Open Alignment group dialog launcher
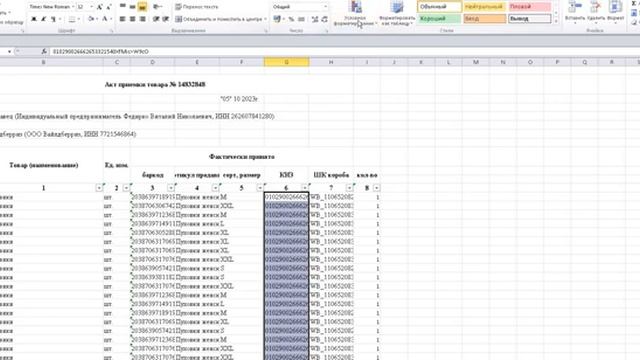640x360 pixels. pos(266,31)
